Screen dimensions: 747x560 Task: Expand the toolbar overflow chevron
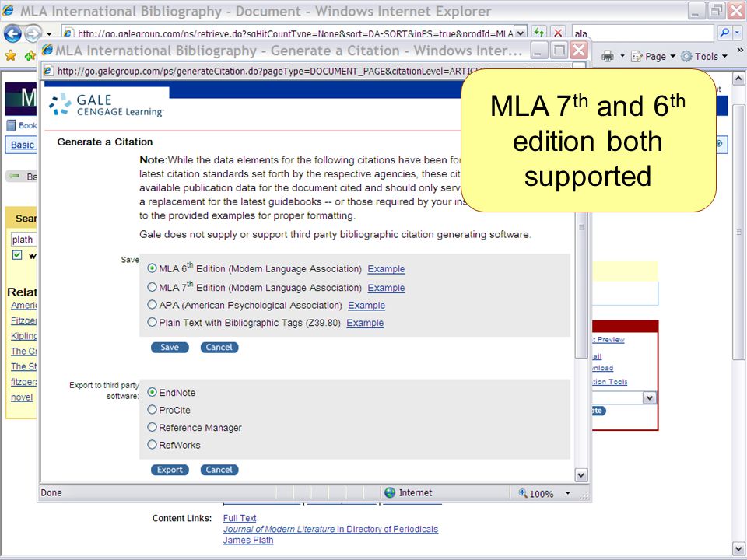(x=740, y=50)
